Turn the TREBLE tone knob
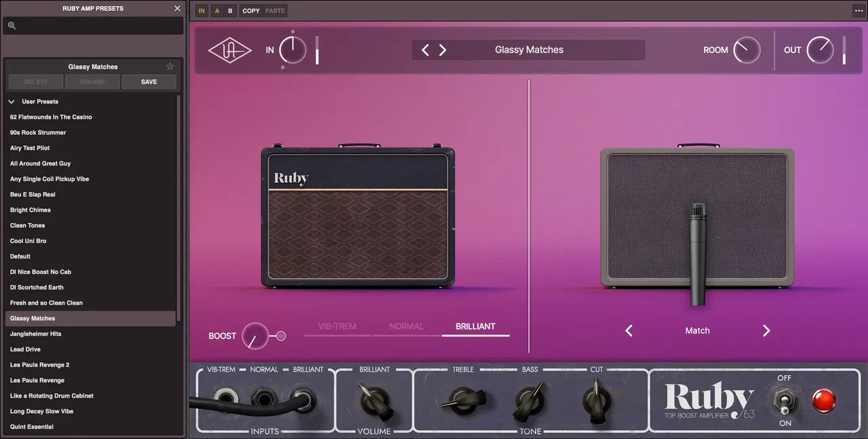 pos(462,400)
